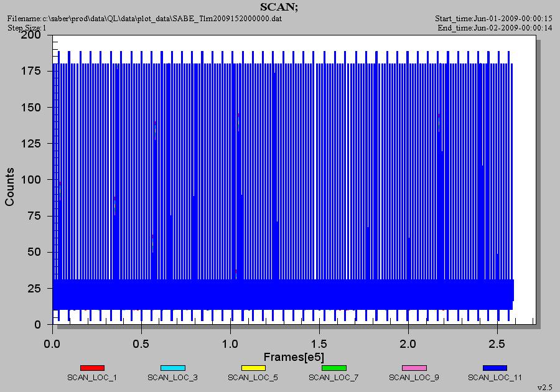Select the SCAN_LOC_5 legend label
This screenshot has width=560, height=392.
[x=253, y=377]
